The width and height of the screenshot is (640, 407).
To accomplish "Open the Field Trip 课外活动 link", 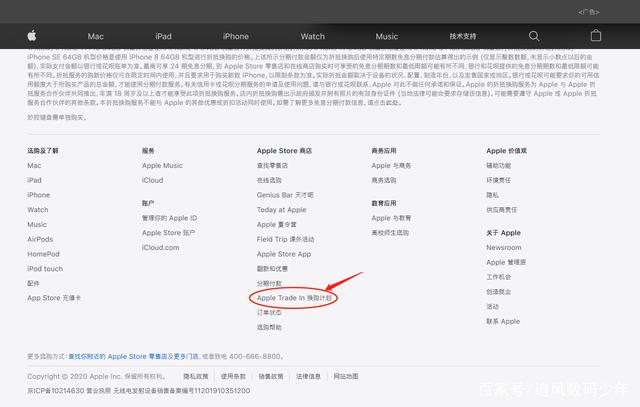I will click(x=285, y=239).
